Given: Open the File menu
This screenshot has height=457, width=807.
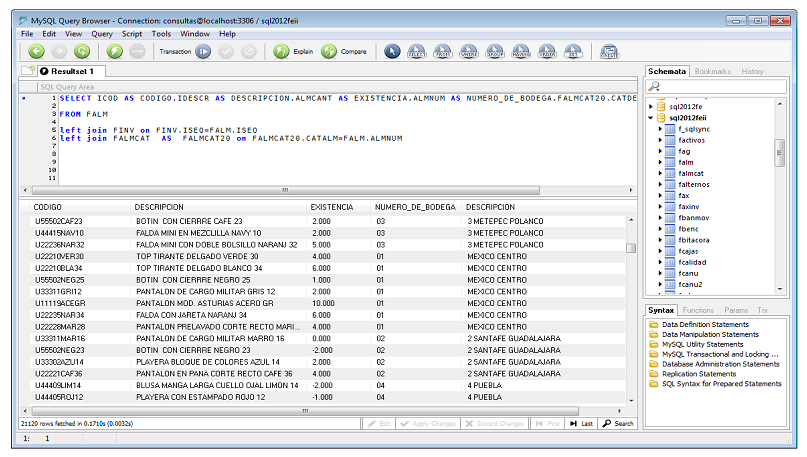Looking at the screenshot, I should pyautogui.click(x=27, y=33).
